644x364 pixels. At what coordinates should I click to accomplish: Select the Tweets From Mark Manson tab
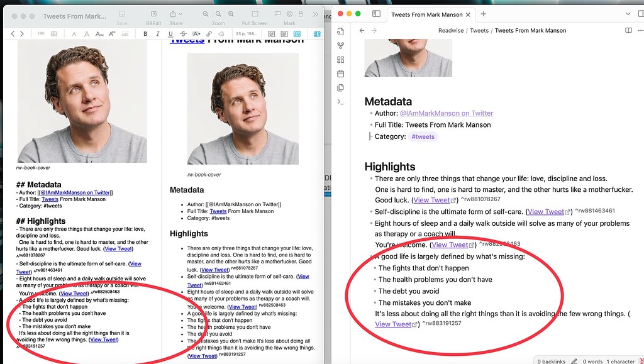tap(428, 14)
